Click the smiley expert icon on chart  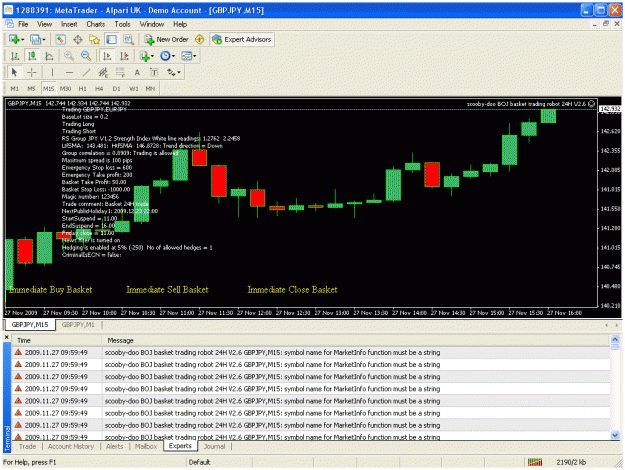pyautogui.click(x=592, y=104)
